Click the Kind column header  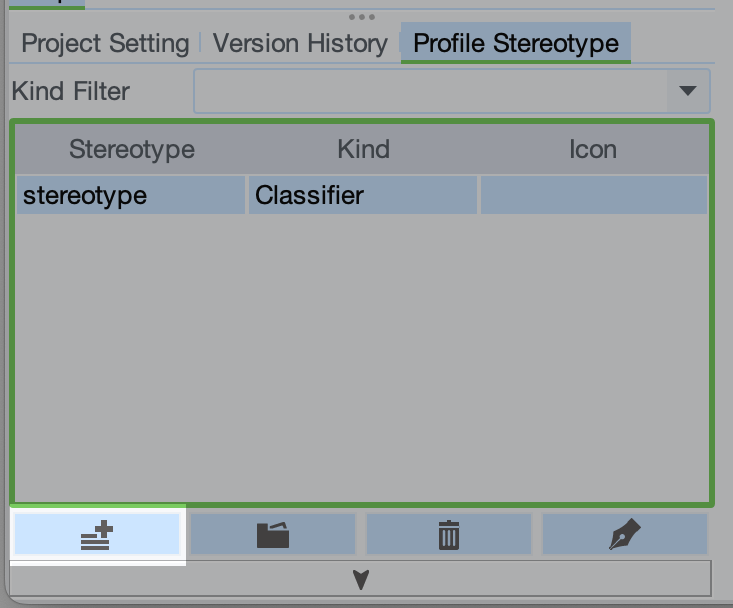(x=363, y=150)
